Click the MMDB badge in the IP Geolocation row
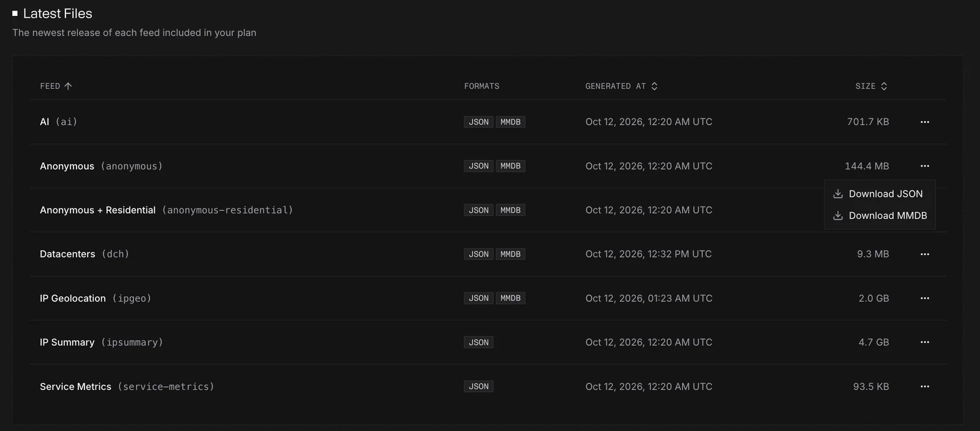Image resolution: width=980 pixels, height=431 pixels. tap(510, 299)
